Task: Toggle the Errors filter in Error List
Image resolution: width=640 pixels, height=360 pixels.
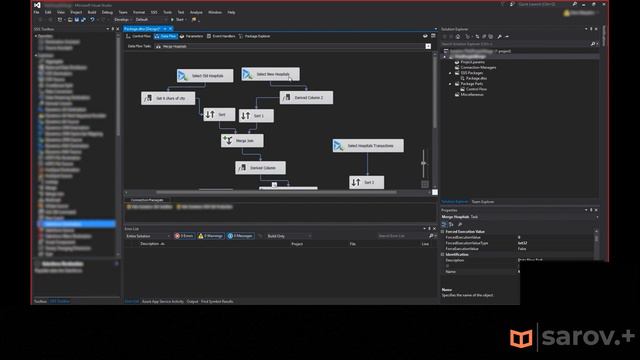Action: tap(184, 236)
